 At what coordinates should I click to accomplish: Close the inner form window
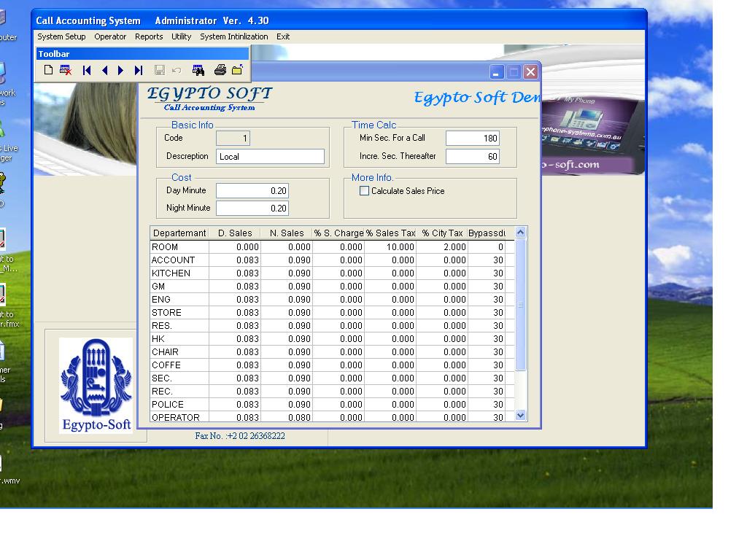pyautogui.click(x=530, y=72)
